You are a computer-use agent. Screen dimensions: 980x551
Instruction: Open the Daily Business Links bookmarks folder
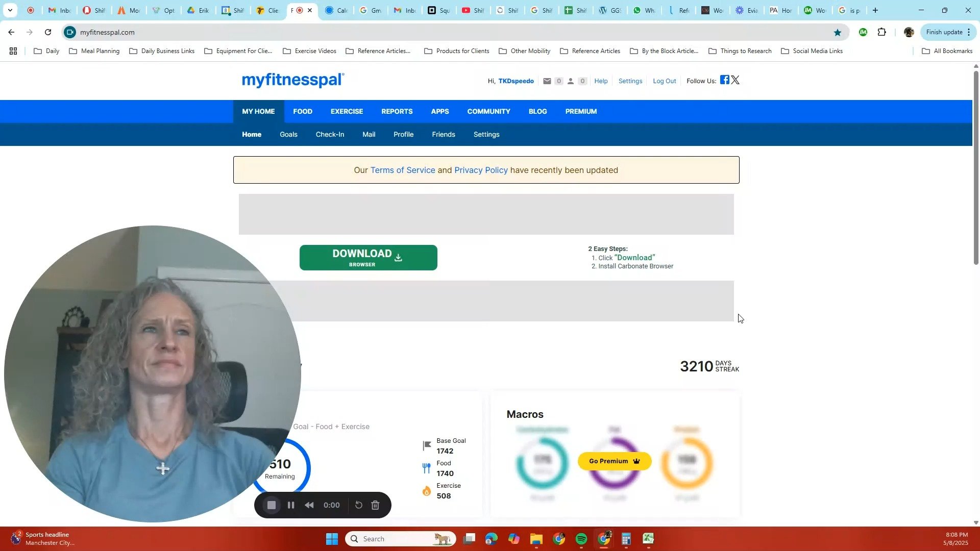tap(162, 51)
